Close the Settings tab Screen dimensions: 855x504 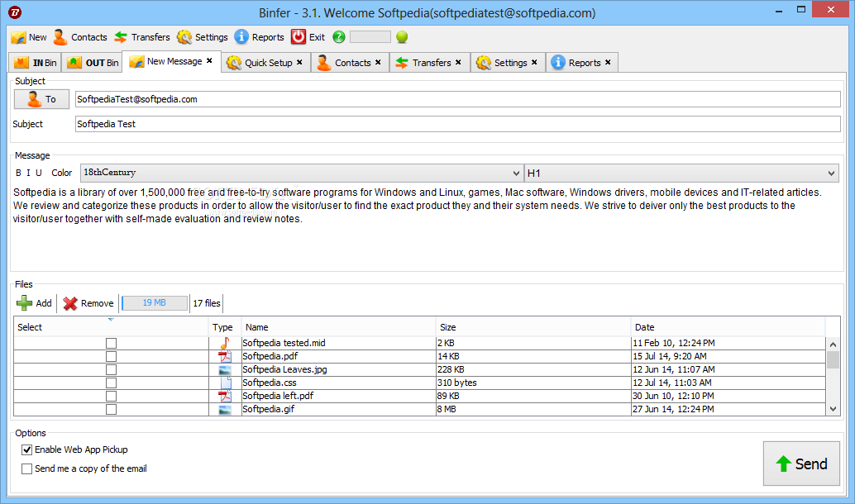click(534, 63)
